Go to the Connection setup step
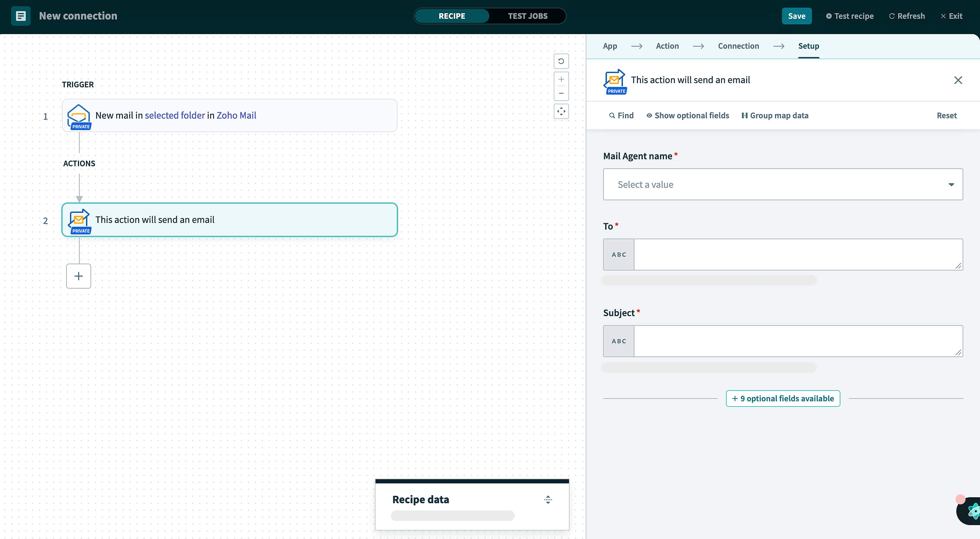980x539 pixels. point(738,46)
